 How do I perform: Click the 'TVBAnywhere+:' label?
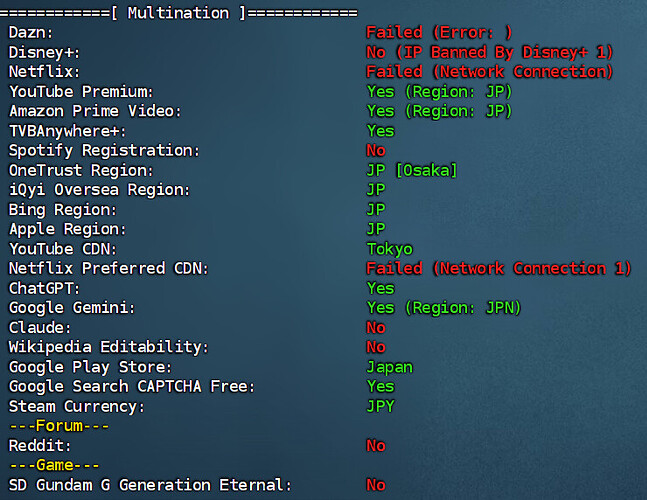67,131
